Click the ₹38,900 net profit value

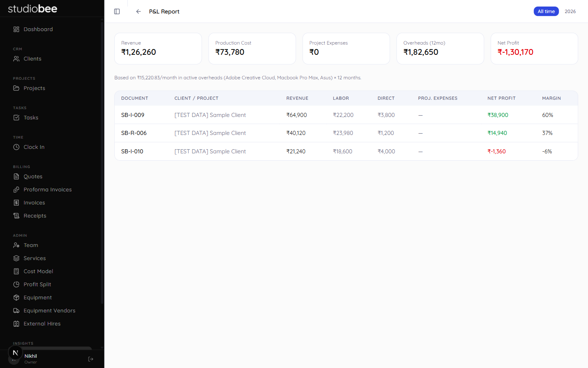(x=498, y=115)
